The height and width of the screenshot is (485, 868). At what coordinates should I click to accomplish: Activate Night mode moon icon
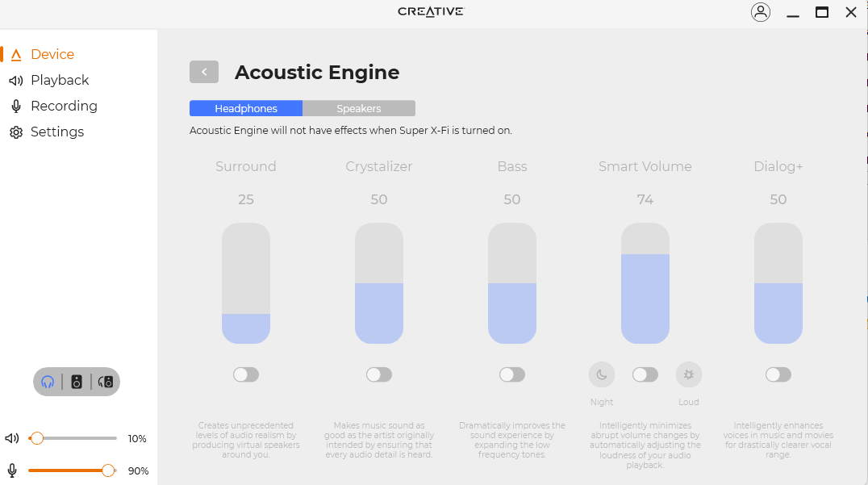[602, 374]
